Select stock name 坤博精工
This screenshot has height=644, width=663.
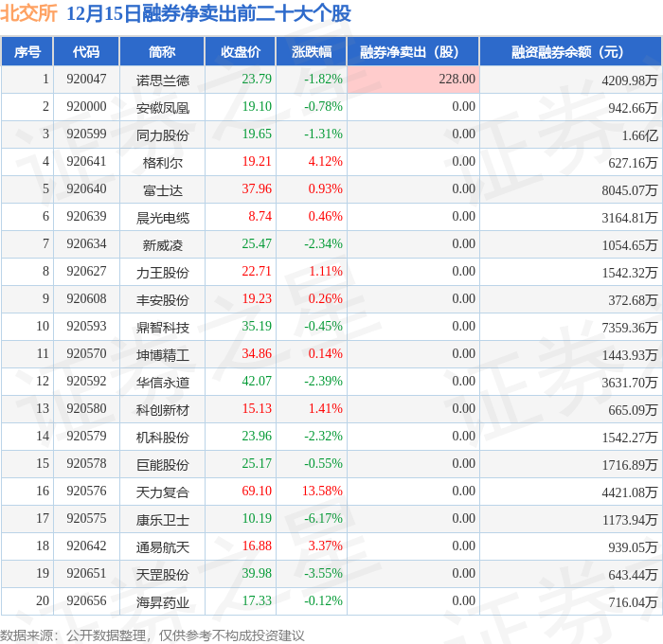coord(162,355)
